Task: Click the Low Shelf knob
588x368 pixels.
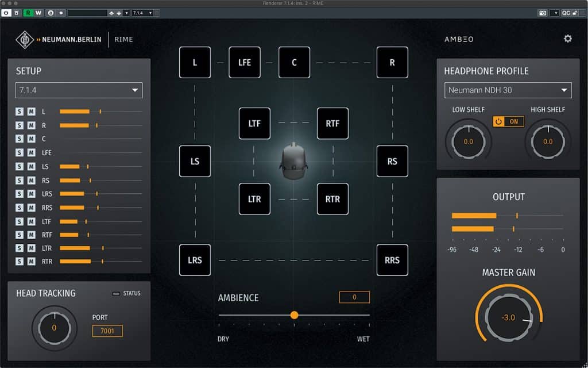Action: point(469,141)
